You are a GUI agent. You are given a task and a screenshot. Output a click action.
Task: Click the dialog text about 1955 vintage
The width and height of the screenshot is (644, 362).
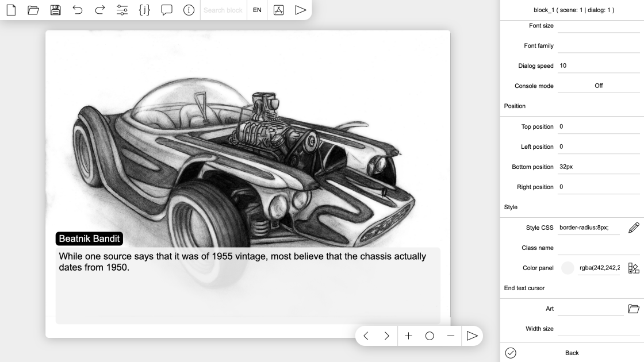click(x=242, y=262)
